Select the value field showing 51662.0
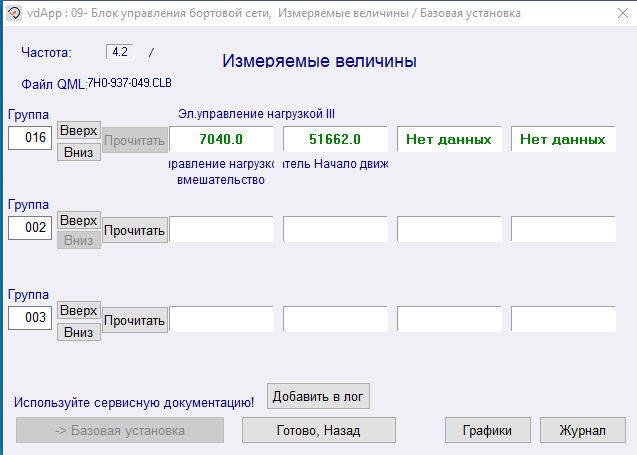 click(x=335, y=139)
